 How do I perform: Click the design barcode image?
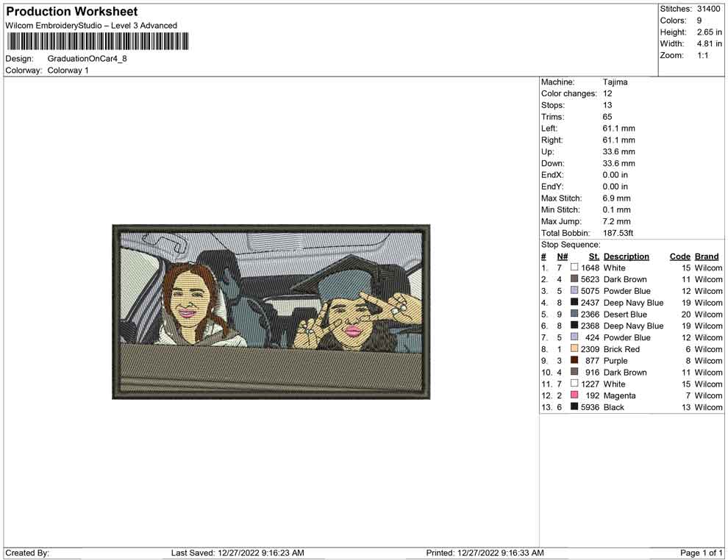(96, 42)
